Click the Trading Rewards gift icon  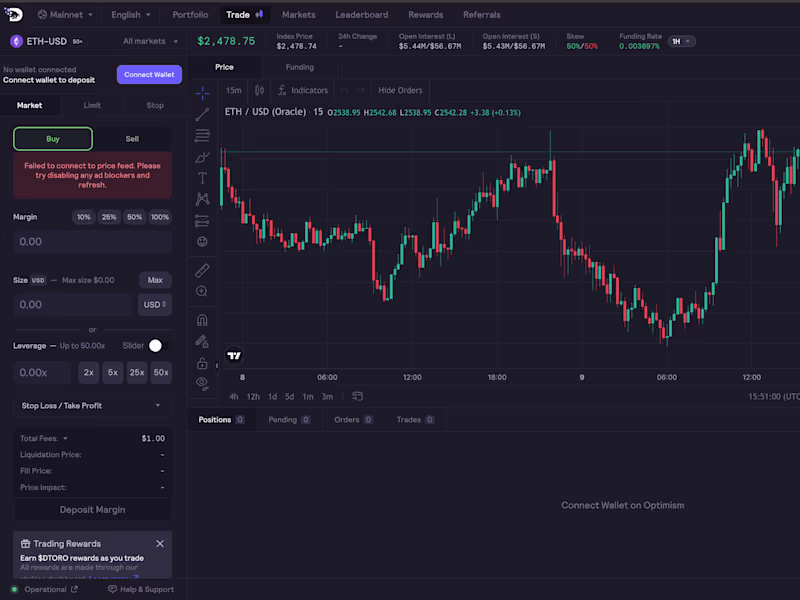[x=26, y=544]
